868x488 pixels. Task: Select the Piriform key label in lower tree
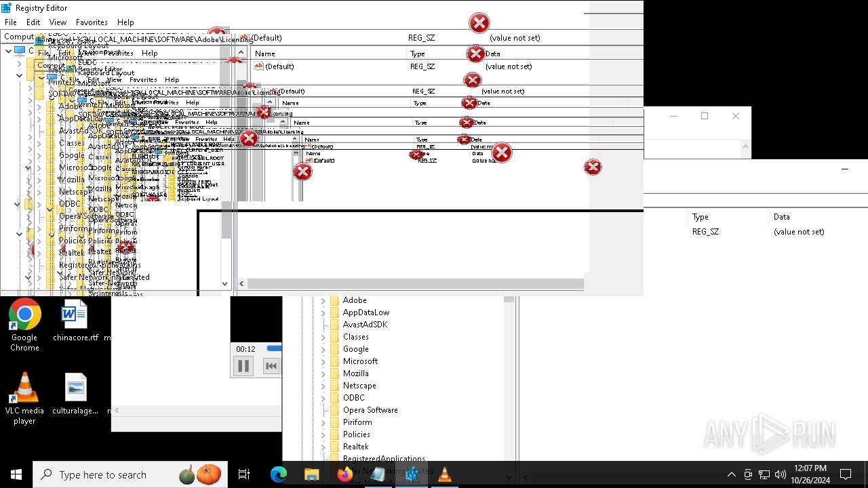[x=357, y=422]
